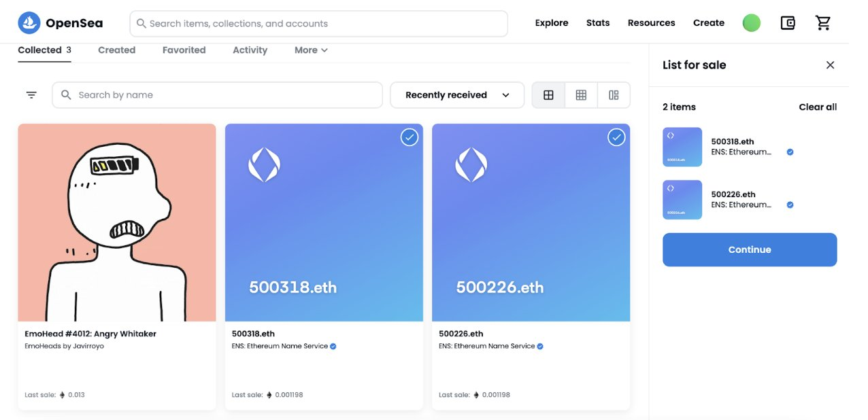Deselect the 500226.eth card checkmark
The height and width of the screenshot is (420, 868).
(616, 137)
